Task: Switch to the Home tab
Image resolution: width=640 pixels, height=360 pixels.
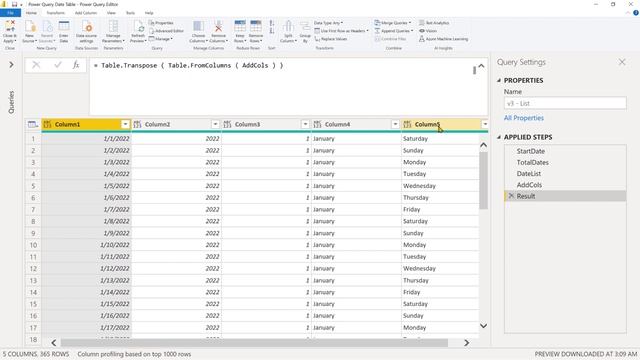Action: coord(31,13)
